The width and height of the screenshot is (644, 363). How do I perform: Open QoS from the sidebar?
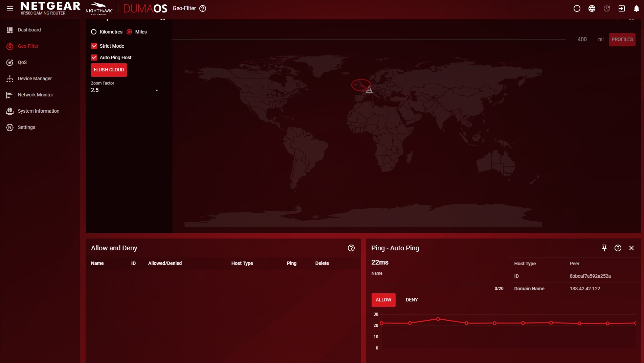click(x=22, y=62)
